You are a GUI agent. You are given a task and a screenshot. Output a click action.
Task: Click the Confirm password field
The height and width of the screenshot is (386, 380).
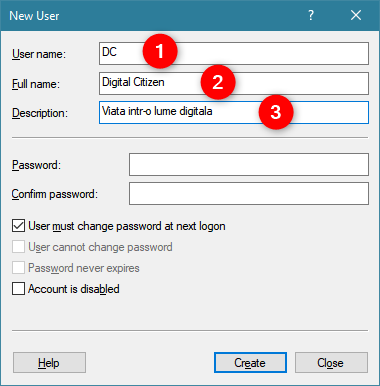pos(249,193)
